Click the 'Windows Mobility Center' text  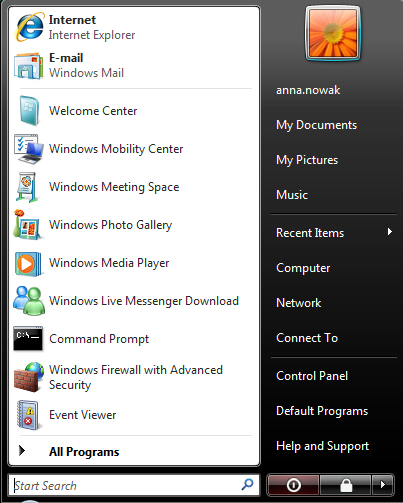click(x=116, y=149)
